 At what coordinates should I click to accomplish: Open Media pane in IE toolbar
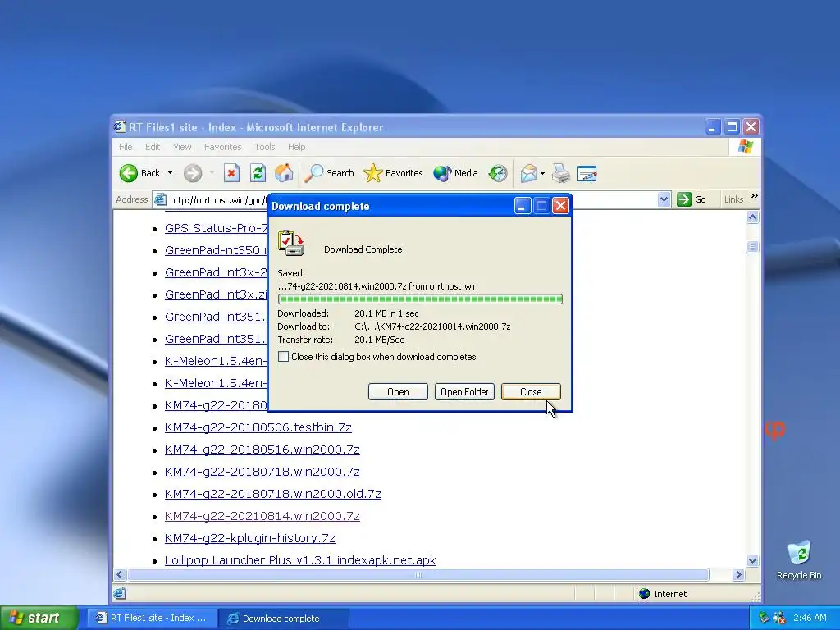point(455,173)
